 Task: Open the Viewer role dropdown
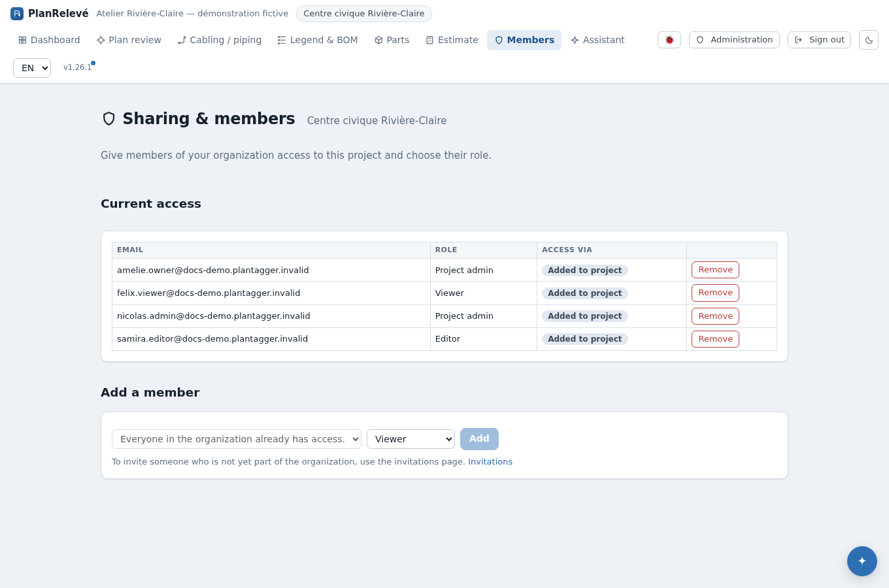pyautogui.click(x=411, y=439)
